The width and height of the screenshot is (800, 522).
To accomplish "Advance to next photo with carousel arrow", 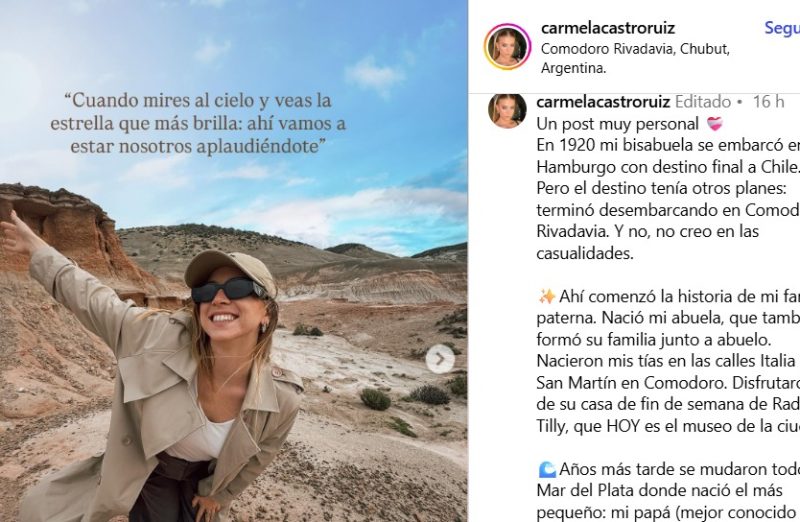I will click(440, 359).
